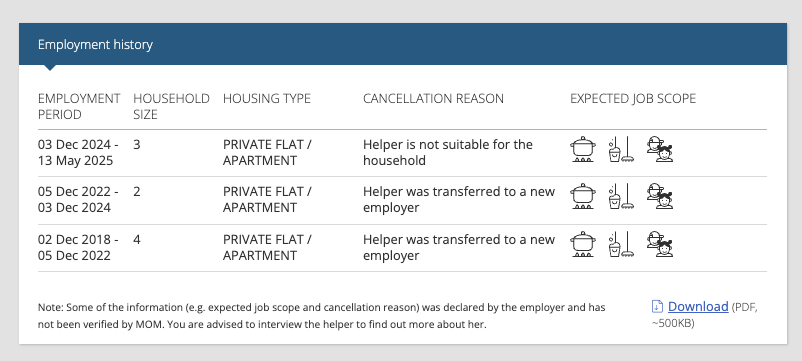Click cleaning mop icon in 2024-2025 row
This screenshot has width=802, height=361.
pos(621,149)
